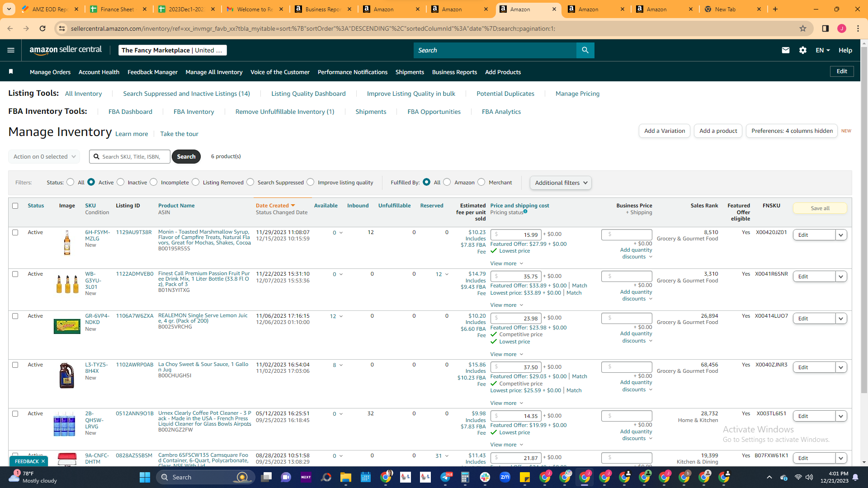The image size is (868, 488).
Task: Expand Edit dropdown arrow for REALEMON row
Action: [x=841, y=319]
